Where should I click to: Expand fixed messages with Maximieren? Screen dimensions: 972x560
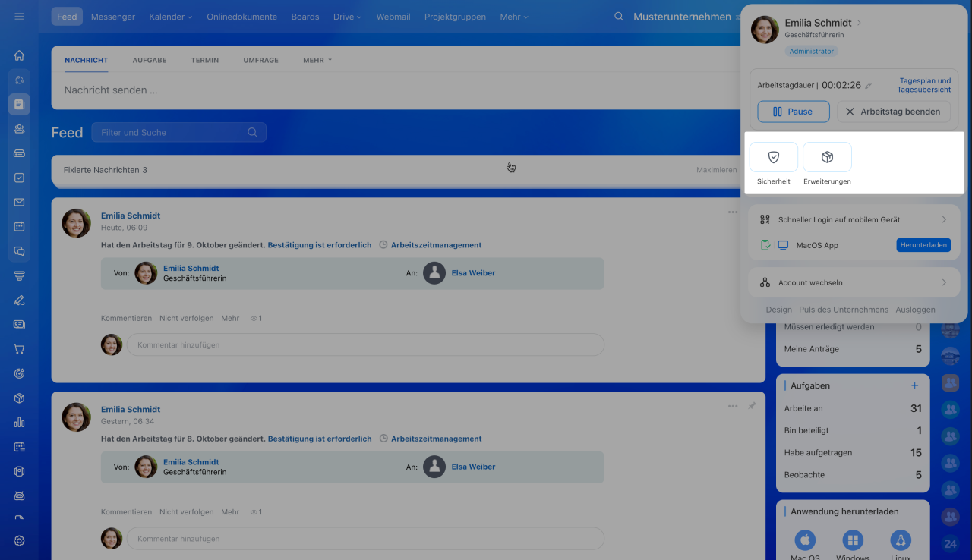[717, 170]
